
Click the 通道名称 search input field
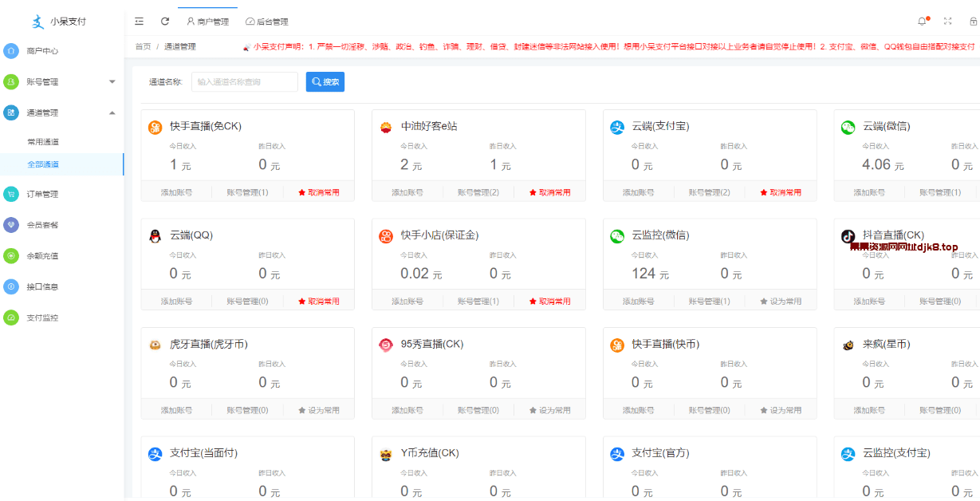pos(244,81)
